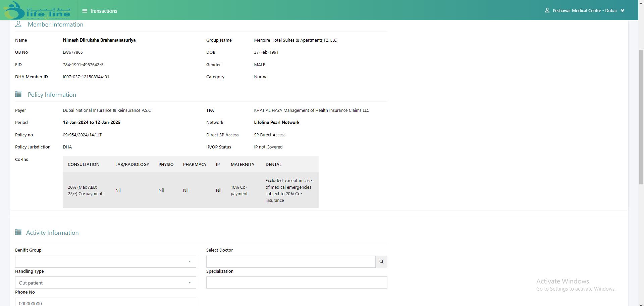
Task: Click the DENTAL column header
Action: click(x=273, y=165)
